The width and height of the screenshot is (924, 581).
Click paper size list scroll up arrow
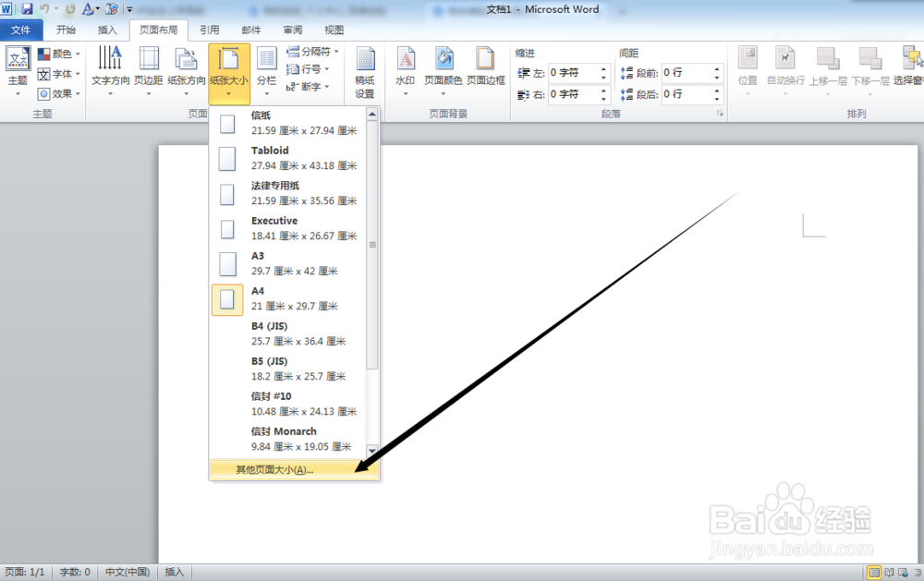point(371,114)
